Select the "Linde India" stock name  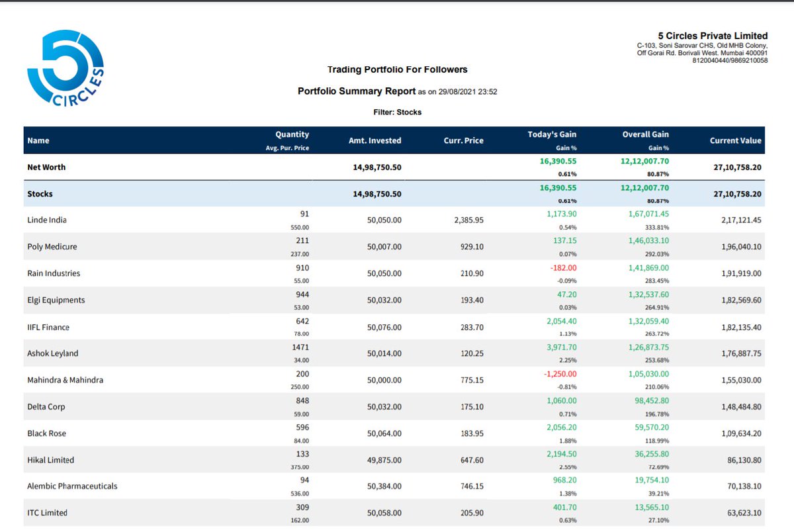point(47,220)
